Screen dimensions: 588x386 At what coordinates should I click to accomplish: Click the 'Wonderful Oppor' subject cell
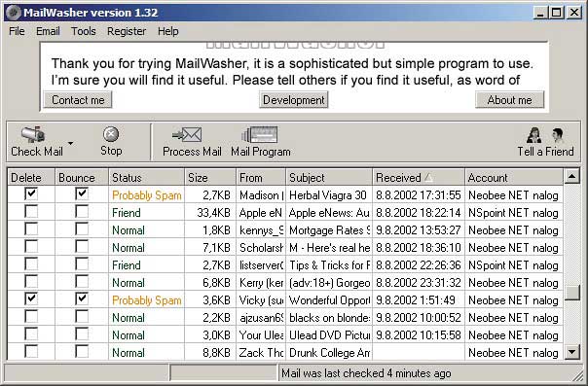pos(329,300)
